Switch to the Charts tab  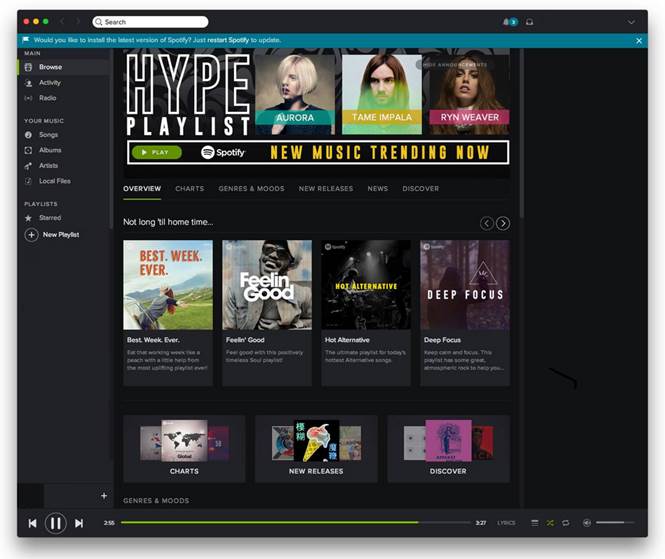(190, 189)
